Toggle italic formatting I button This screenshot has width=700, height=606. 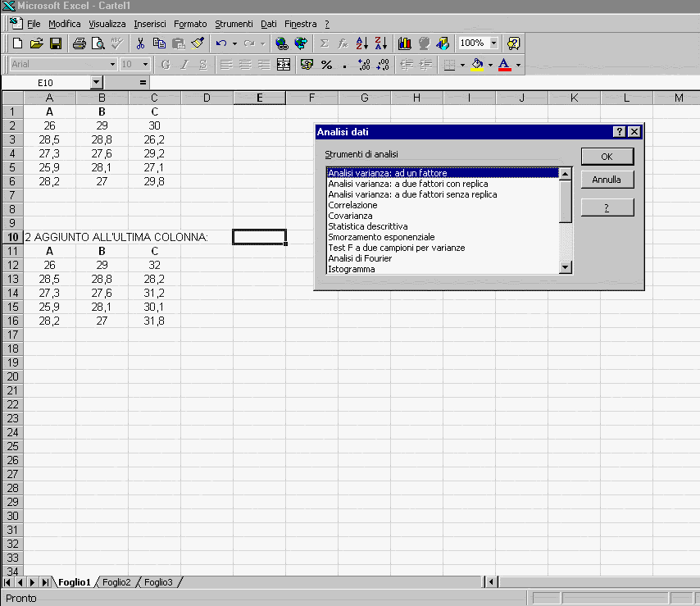[x=184, y=65]
